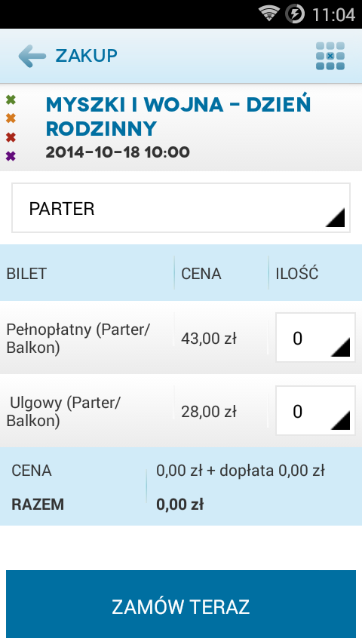
Task: Tap the battery charging icon
Action: [295, 14]
